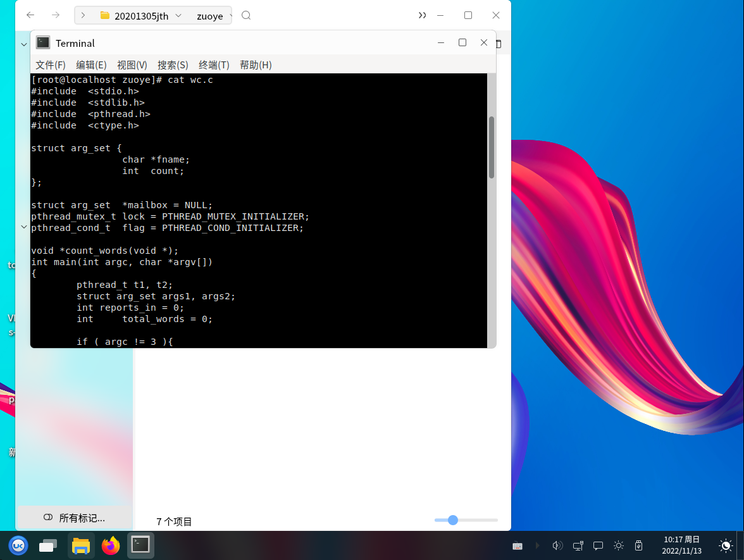
Task: Open 20201305jth path dropdown
Action: pyautogui.click(x=178, y=15)
